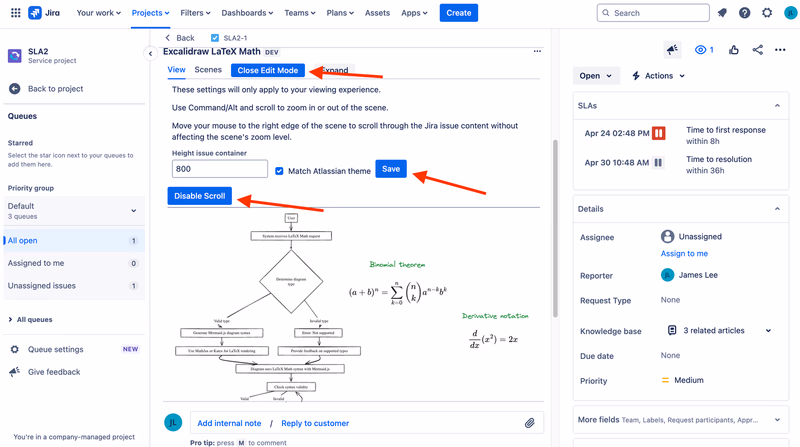Click the SLA2-1 issue type checkbox icon
Image resolution: width=800 pixels, height=447 pixels.
tap(215, 38)
